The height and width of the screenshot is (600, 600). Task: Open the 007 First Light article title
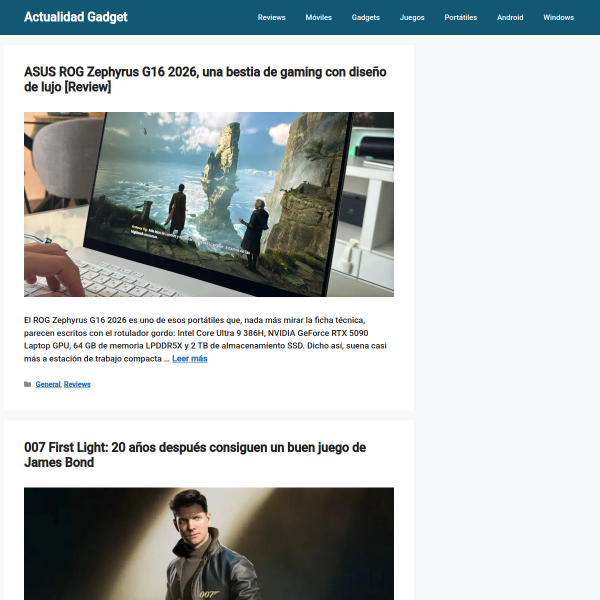click(x=195, y=455)
